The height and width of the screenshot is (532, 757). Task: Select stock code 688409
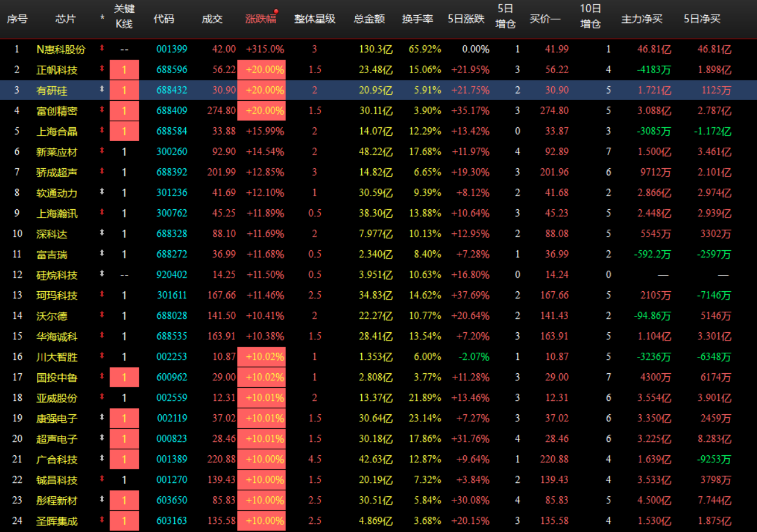click(172, 111)
